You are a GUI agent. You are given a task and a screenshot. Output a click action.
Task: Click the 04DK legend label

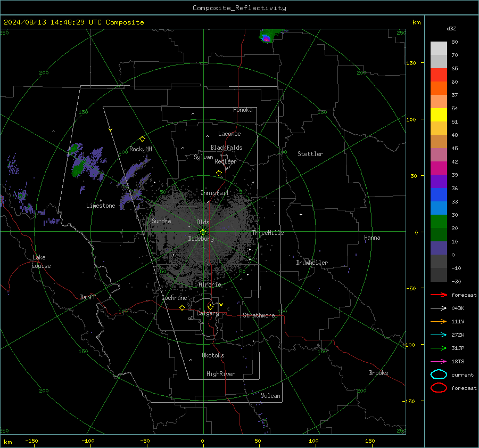pyautogui.click(x=458, y=308)
